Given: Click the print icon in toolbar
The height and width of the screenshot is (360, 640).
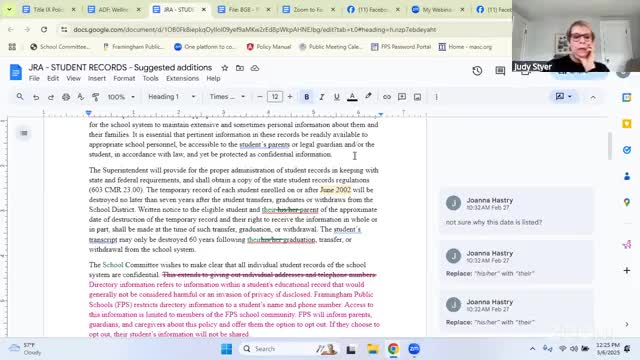Looking at the screenshot, I should tap(66, 97).
